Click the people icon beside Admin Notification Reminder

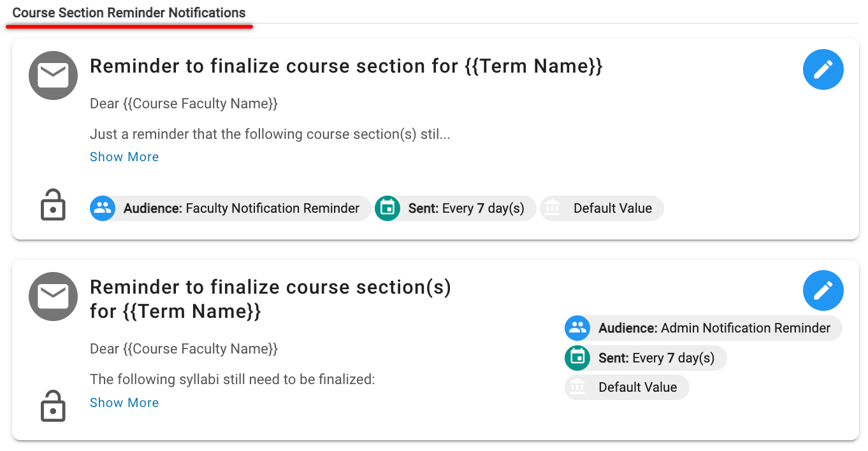[577, 328]
